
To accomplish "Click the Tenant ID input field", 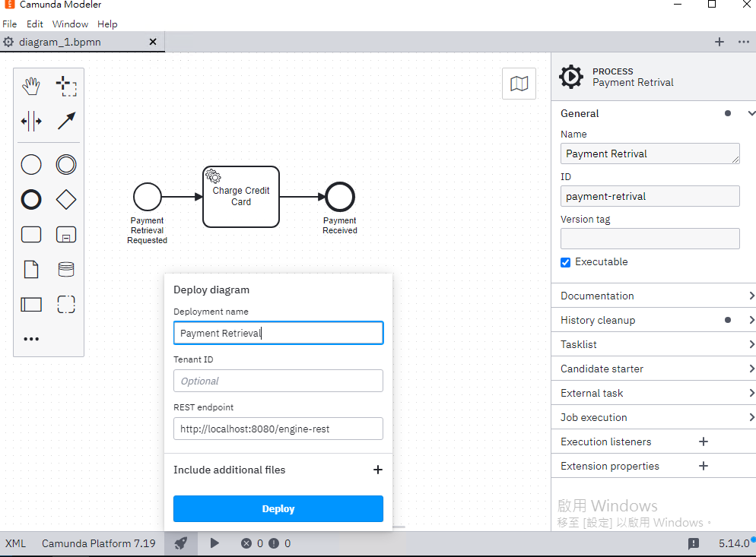I will [278, 381].
